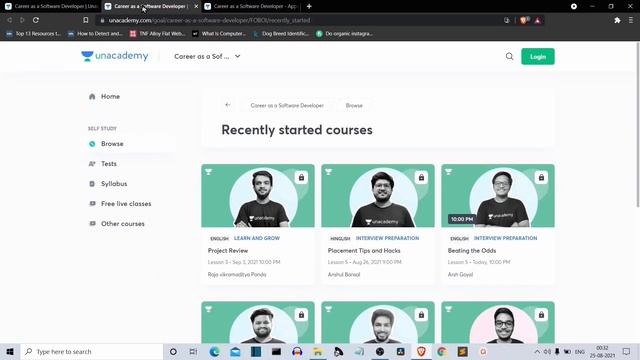Open Dog Breed Identific... bookmark
The width and height of the screenshot is (640, 360).
[x=281, y=33]
